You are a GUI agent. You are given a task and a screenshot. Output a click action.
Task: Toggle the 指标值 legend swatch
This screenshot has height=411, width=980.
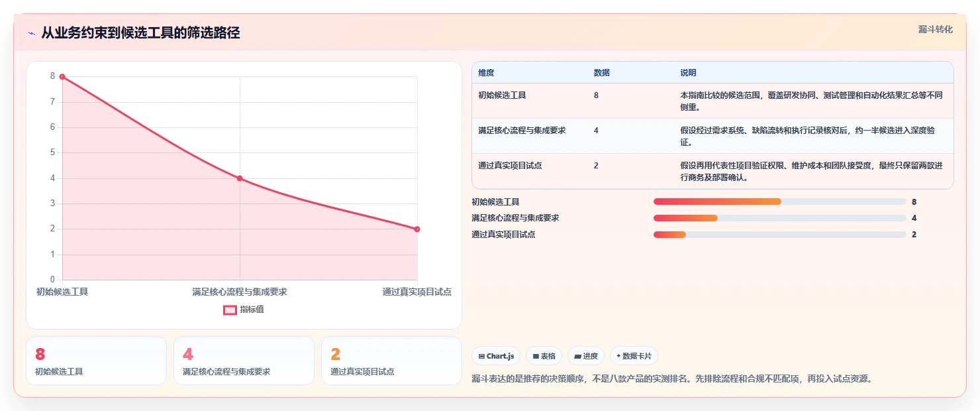click(x=230, y=310)
